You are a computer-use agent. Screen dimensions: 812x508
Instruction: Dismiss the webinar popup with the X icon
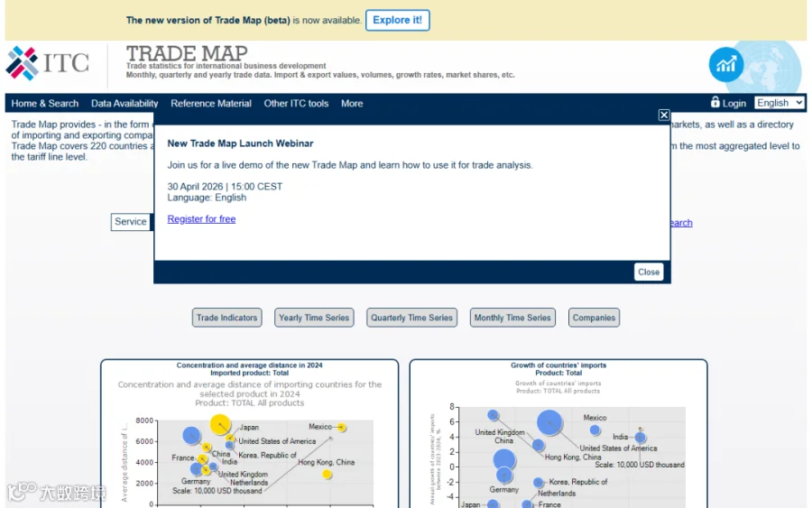click(x=664, y=115)
